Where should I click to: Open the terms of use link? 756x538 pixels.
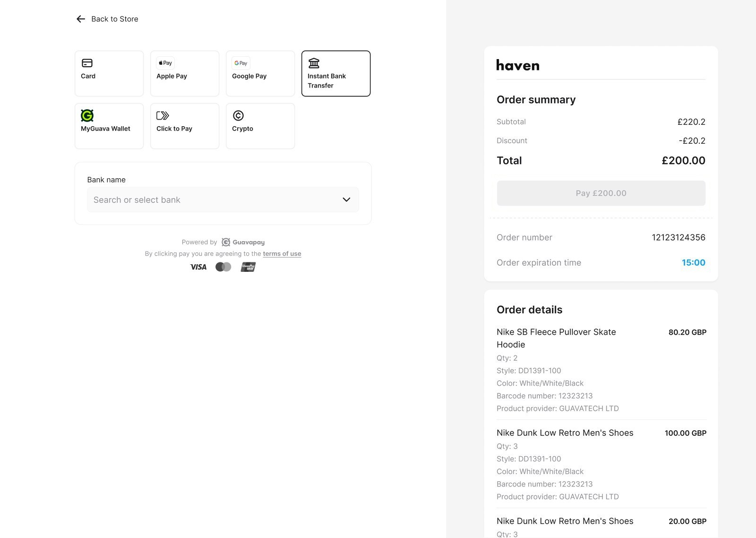[282, 254]
